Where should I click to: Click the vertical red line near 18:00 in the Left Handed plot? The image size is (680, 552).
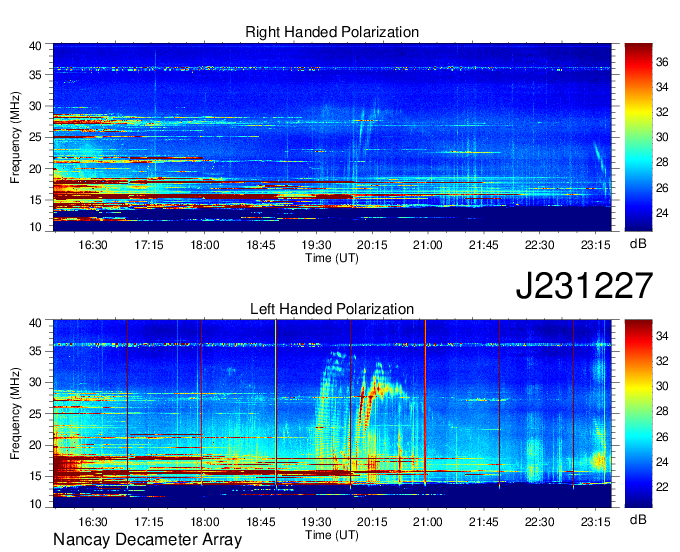click(x=202, y=402)
